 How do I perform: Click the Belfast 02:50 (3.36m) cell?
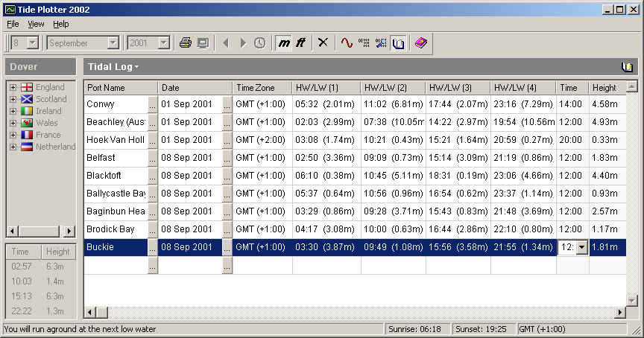click(326, 158)
